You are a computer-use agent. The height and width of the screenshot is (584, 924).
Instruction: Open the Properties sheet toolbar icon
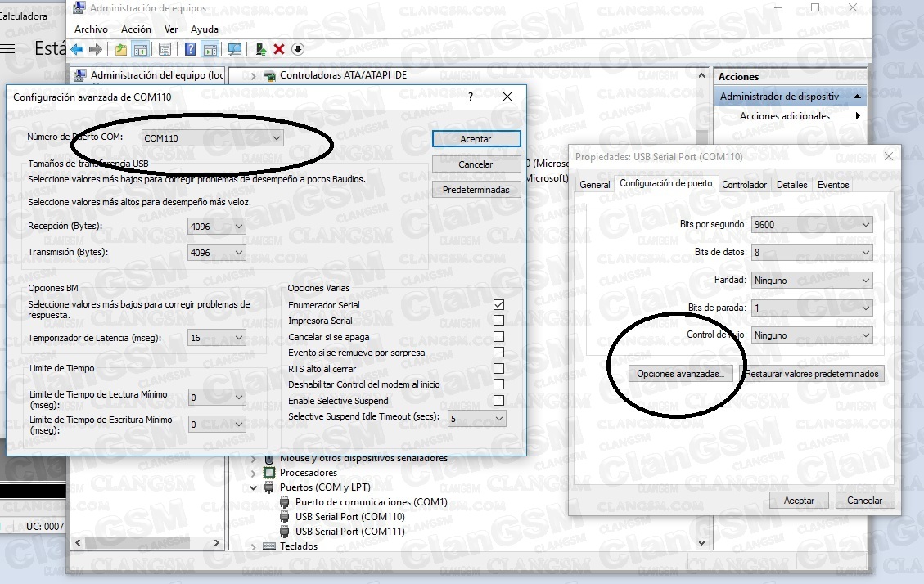165,49
